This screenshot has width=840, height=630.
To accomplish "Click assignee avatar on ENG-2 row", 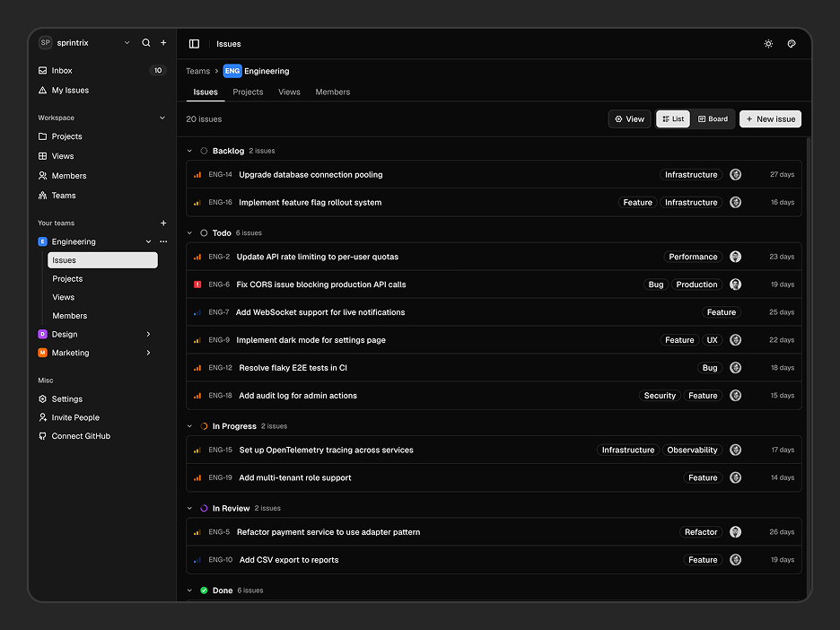I will tap(736, 257).
